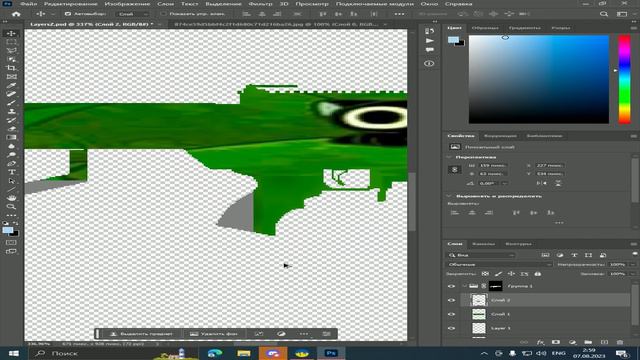Hide Layer 1 via eye icon

coord(451,328)
